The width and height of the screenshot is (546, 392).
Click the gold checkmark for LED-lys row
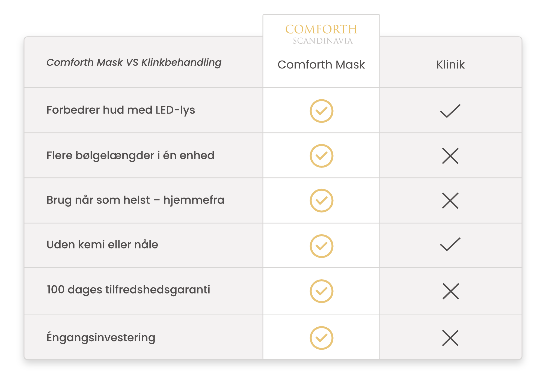click(321, 111)
